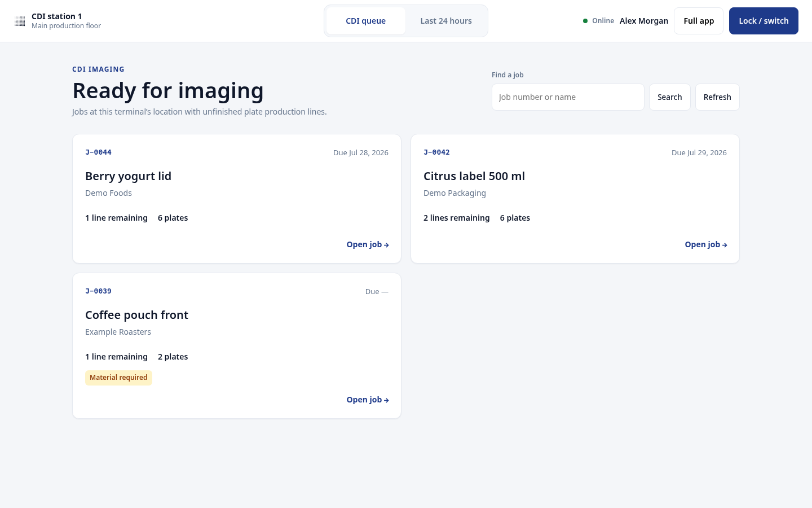
Task: Select job number J-0039
Action: point(98,291)
